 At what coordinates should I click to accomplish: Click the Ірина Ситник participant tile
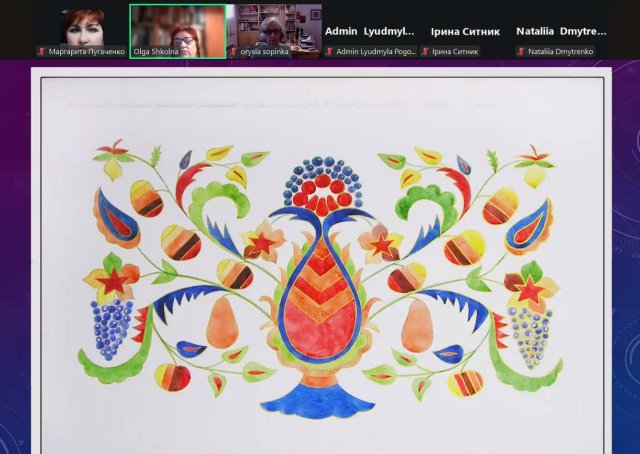click(x=465, y=30)
